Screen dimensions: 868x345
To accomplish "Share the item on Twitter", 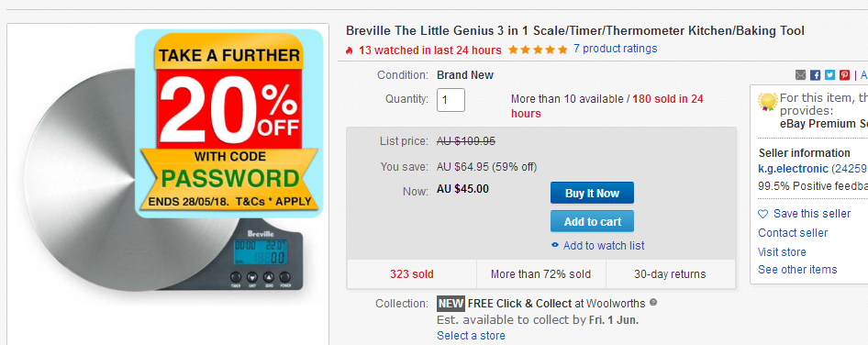I will pos(829,74).
